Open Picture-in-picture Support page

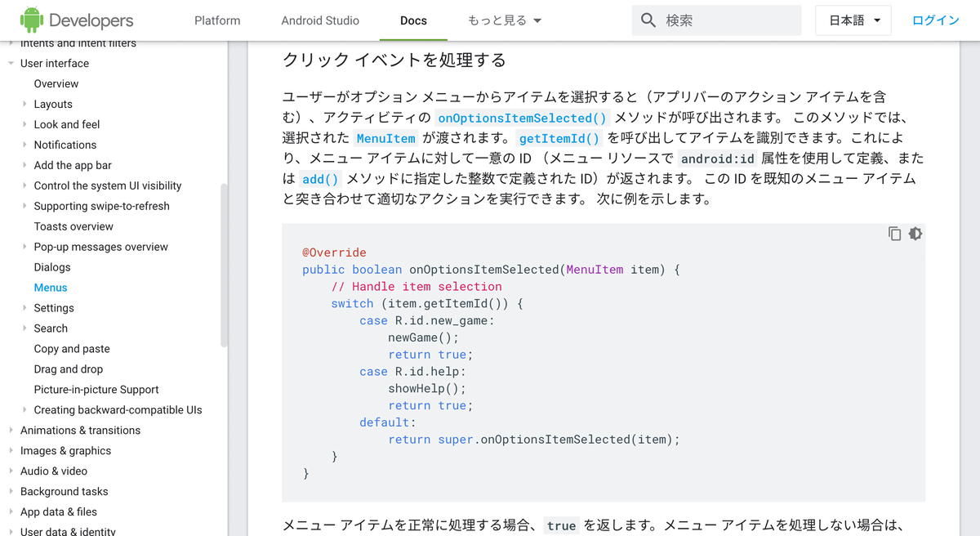[96, 390]
